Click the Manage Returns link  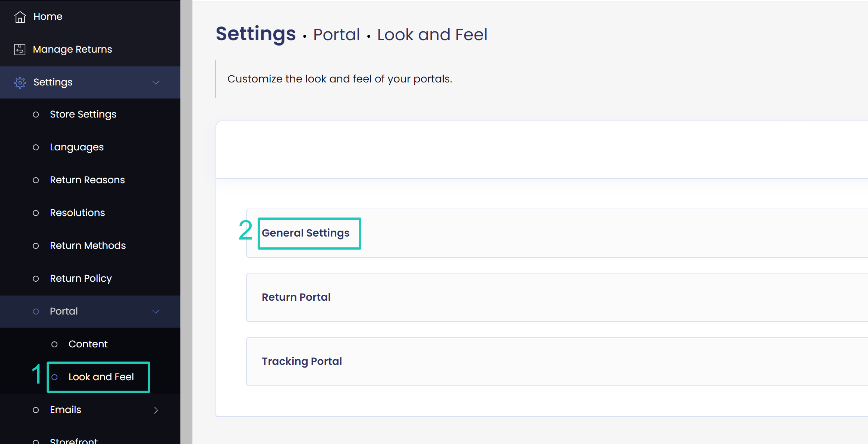[72, 49]
